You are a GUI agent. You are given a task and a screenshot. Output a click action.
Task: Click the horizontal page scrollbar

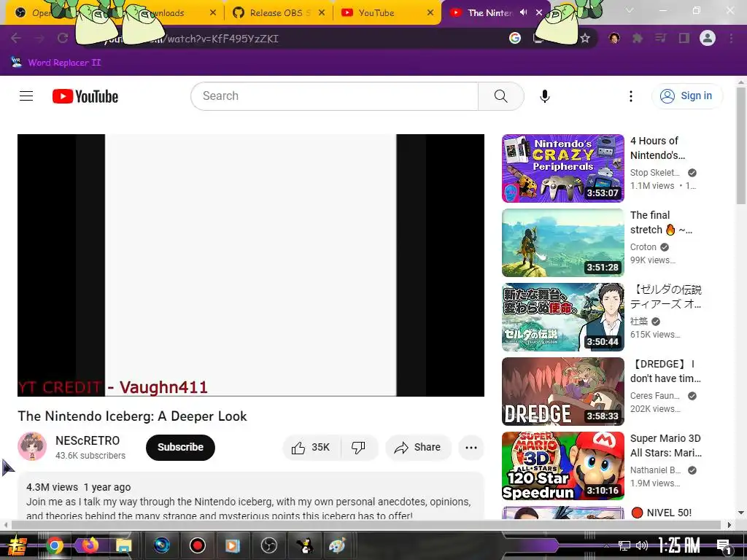366,525
